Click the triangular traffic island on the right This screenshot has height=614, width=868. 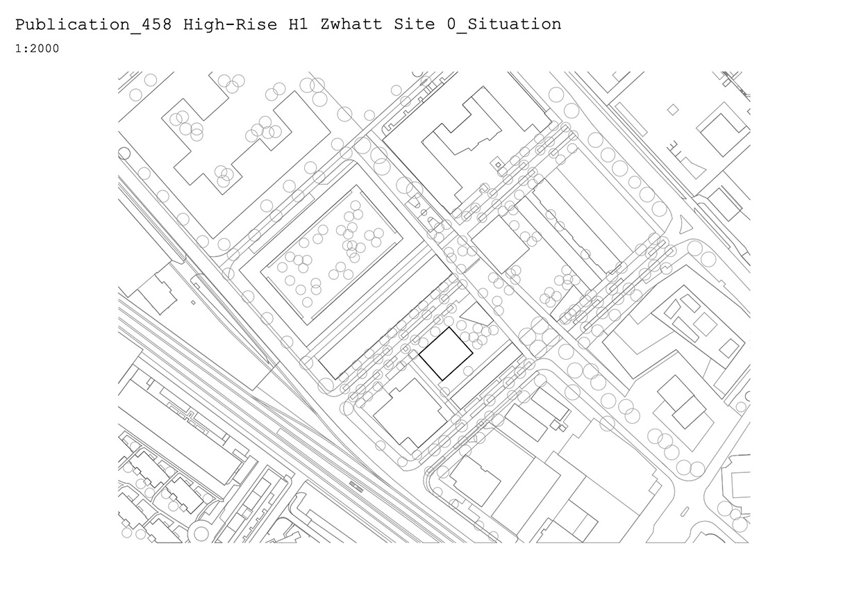[683, 226]
